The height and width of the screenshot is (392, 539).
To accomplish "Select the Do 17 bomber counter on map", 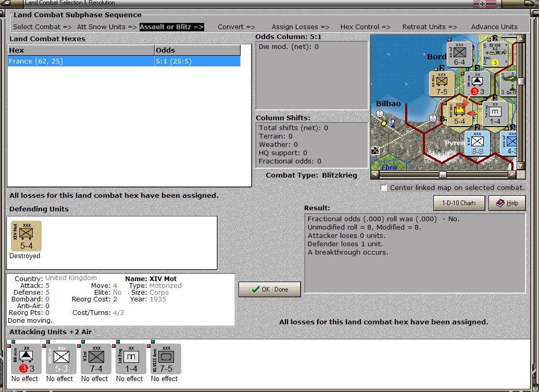I will 509,84.
